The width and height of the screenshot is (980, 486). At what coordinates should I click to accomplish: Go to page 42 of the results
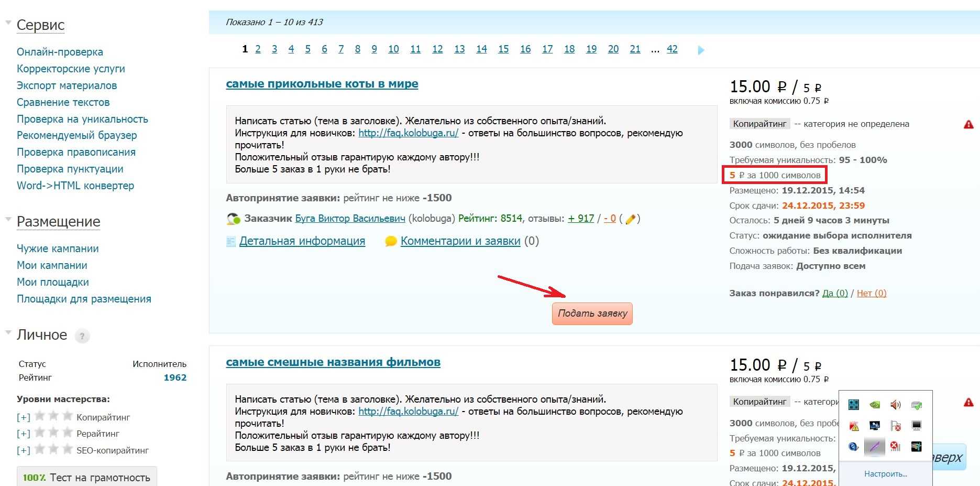point(672,49)
